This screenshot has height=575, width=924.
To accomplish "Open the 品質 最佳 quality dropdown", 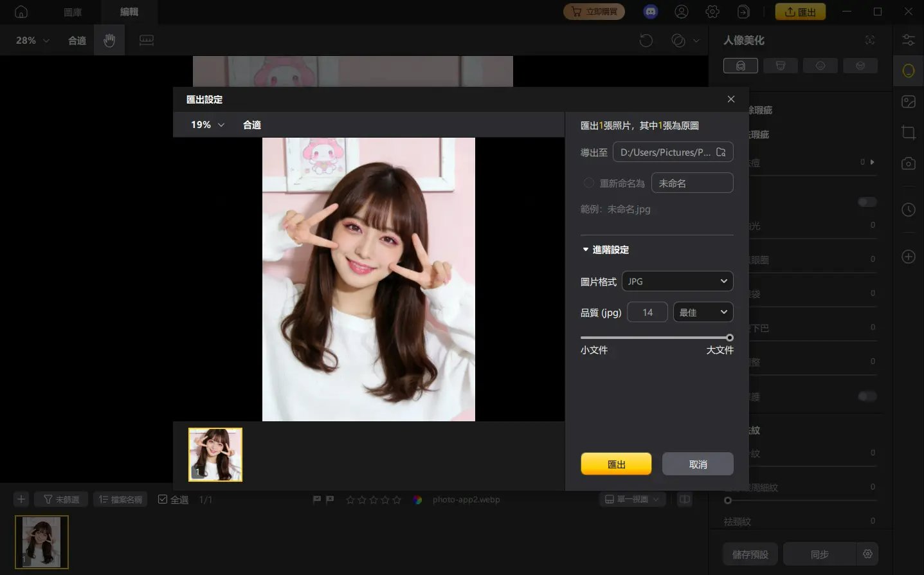I will 702,312.
